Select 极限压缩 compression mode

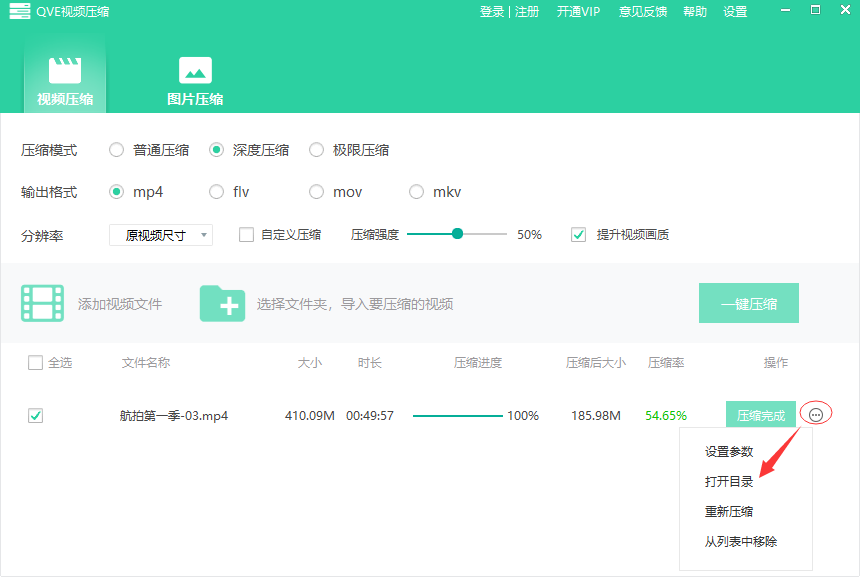[316, 150]
